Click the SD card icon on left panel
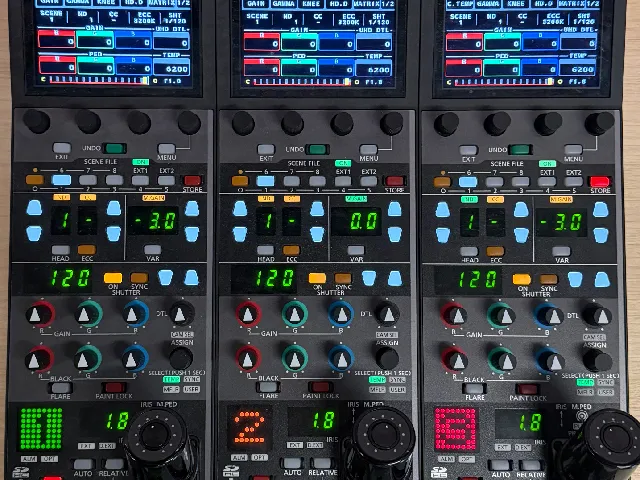Viewport: 640px width, 480px height. [x=20, y=473]
